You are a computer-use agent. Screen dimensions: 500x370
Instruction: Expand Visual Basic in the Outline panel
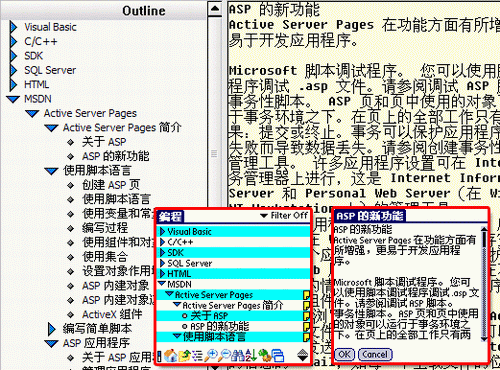13,27
